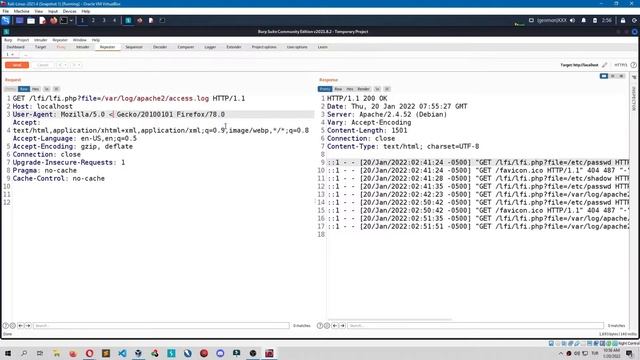
Task: Open the Inspector side panel
Action: [x=634, y=98]
